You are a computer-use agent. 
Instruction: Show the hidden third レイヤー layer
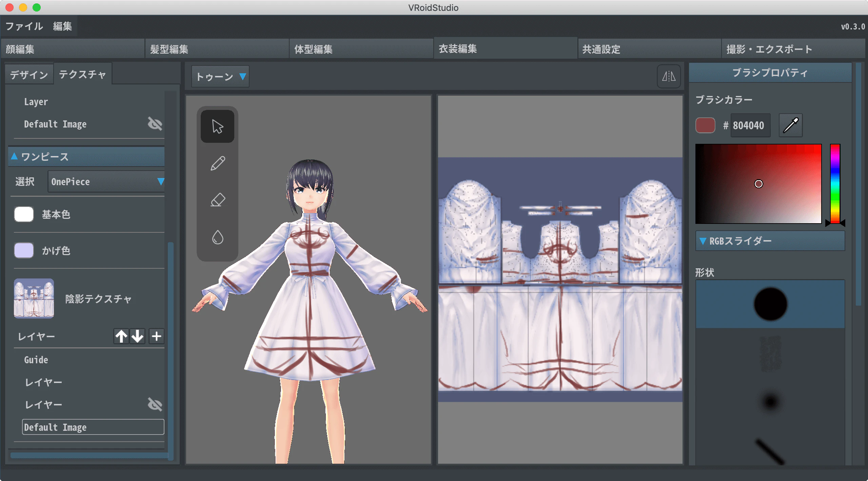point(155,404)
